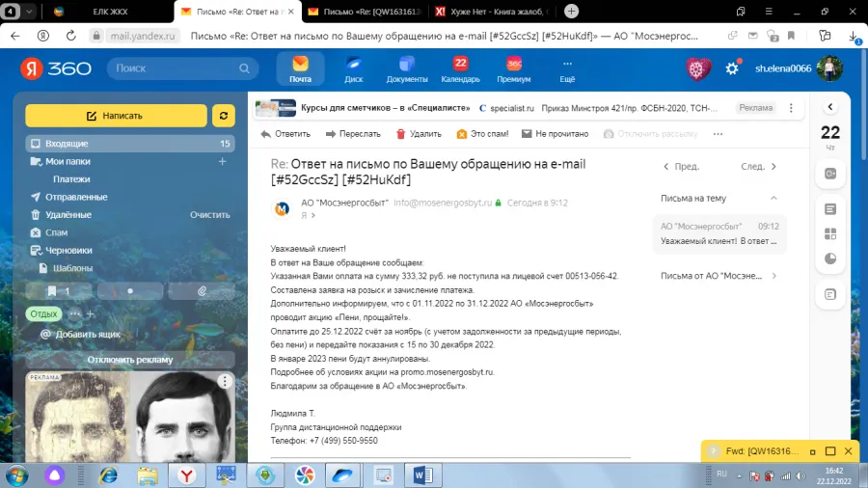The image size is (868, 488).
Task: Click the pink heart flower icon in header
Action: point(698,68)
